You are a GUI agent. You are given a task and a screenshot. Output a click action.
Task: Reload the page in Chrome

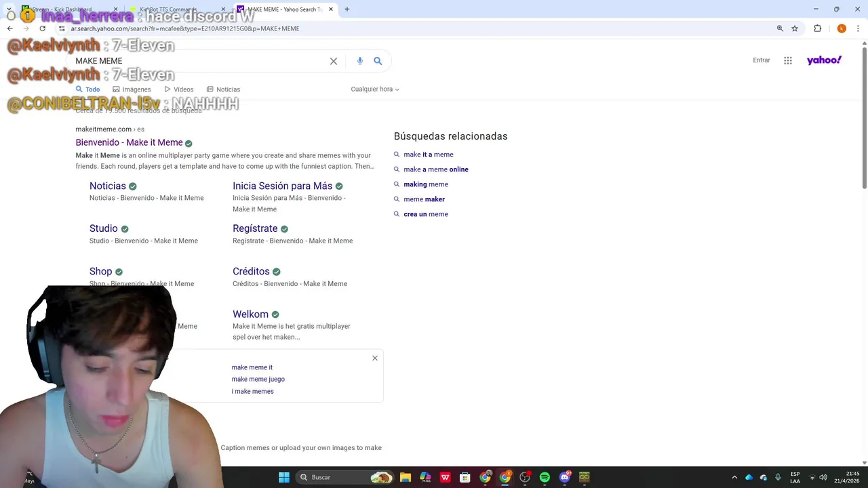coord(42,28)
